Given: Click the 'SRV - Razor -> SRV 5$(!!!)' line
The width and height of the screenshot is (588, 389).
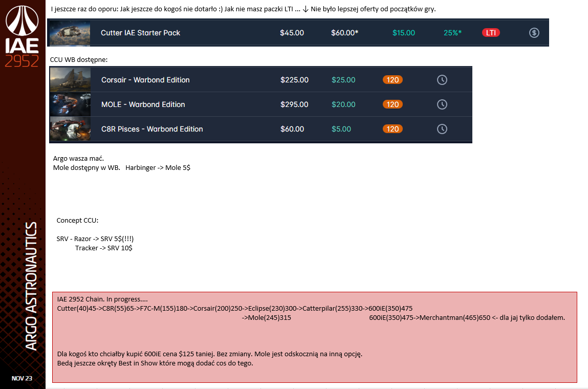Looking at the screenshot, I should click(95, 239).
